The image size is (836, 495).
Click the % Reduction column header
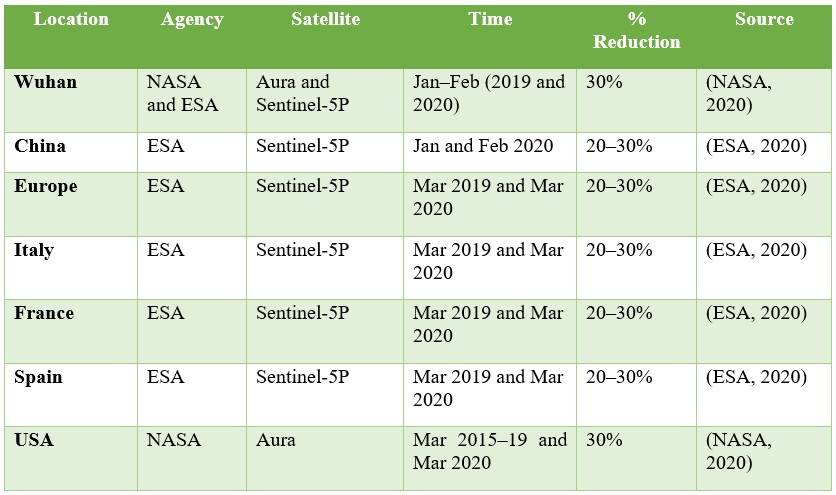637,30
